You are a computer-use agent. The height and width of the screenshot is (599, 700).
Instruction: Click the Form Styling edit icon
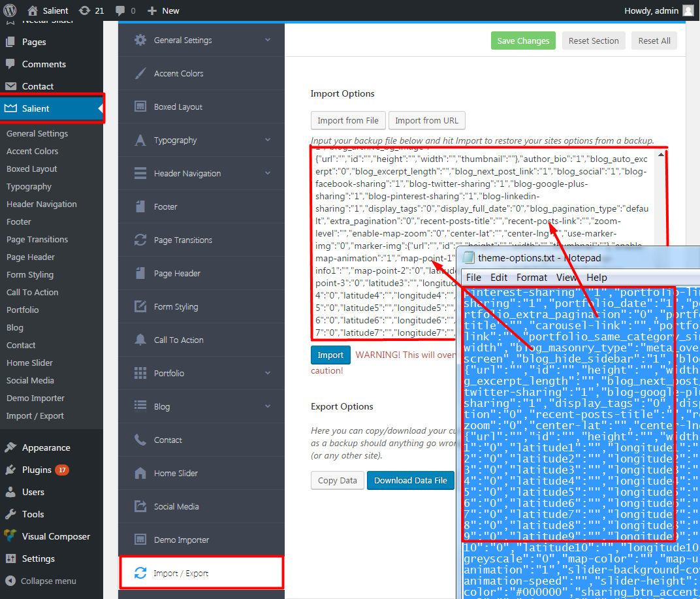(140, 306)
